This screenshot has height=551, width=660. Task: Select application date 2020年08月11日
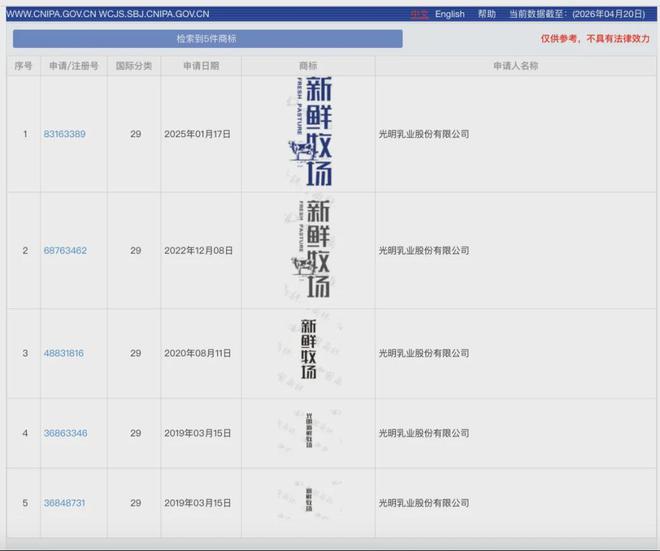(197, 353)
